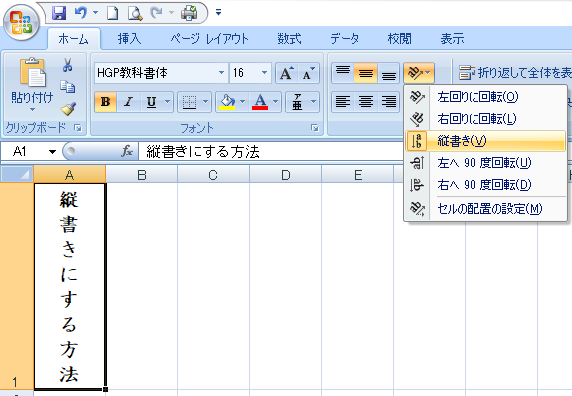Activate the Format Painter brush

pos(68,108)
